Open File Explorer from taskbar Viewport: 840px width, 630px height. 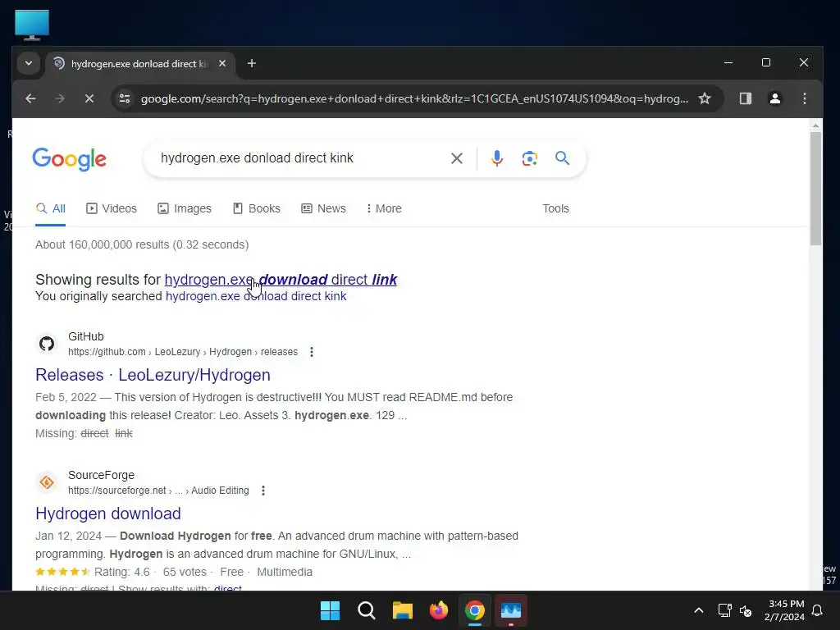click(402, 610)
